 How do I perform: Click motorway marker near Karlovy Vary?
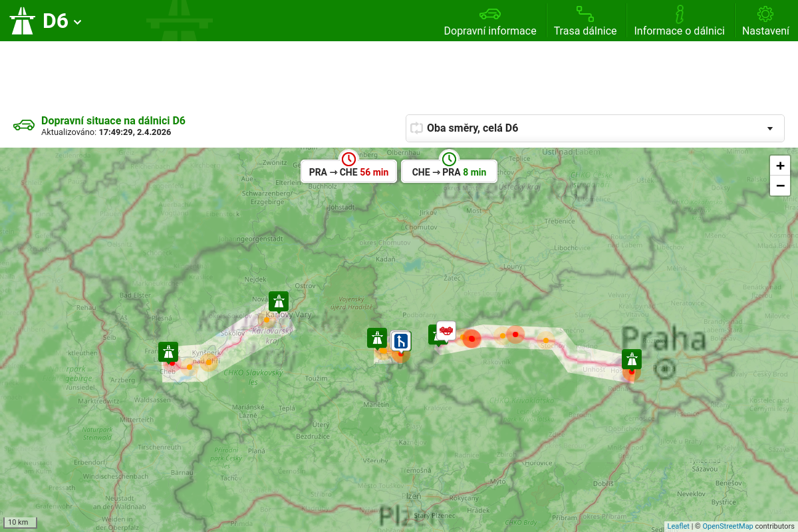279,301
